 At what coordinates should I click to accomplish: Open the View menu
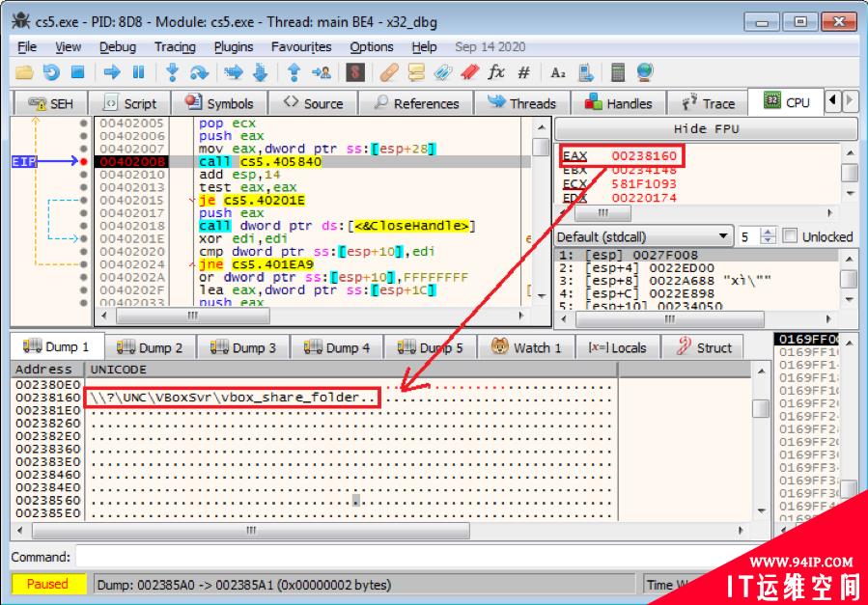(x=69, y=47)
